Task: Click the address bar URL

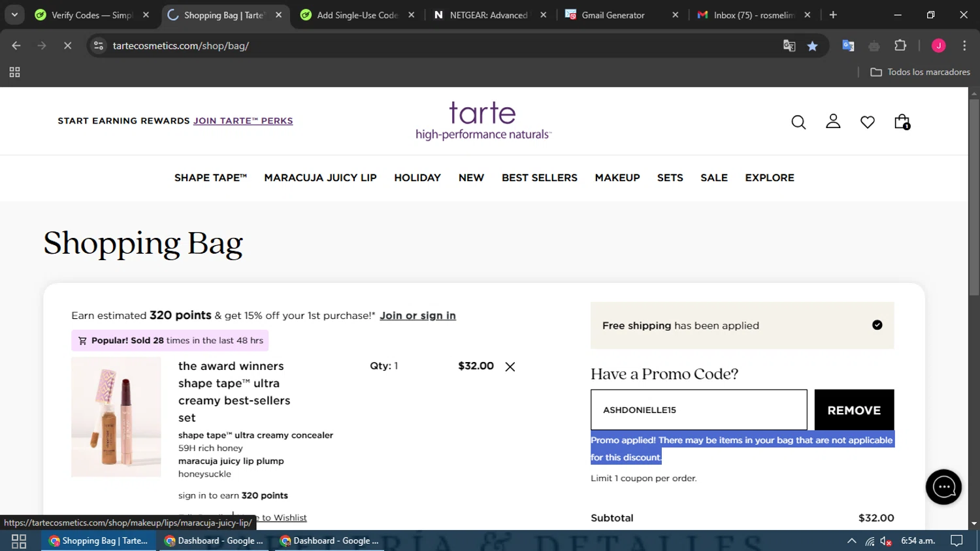Action: tap(181, 46)
